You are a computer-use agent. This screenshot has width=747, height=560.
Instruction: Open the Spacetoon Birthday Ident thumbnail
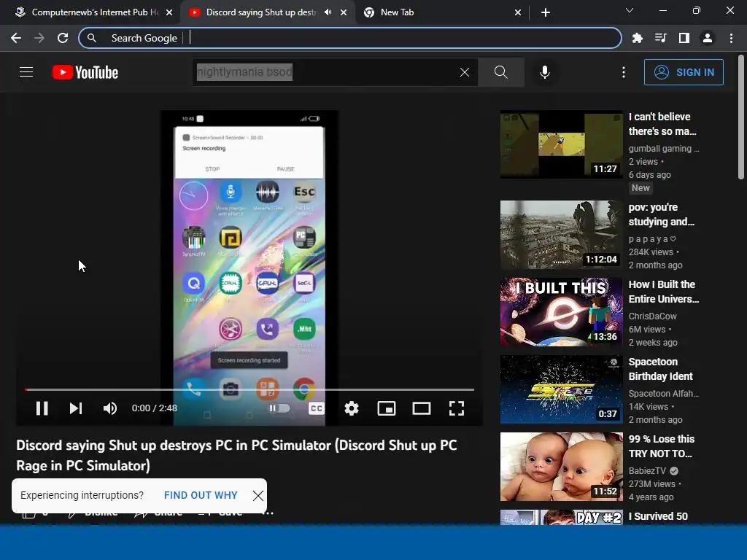(x=561, y=389)
